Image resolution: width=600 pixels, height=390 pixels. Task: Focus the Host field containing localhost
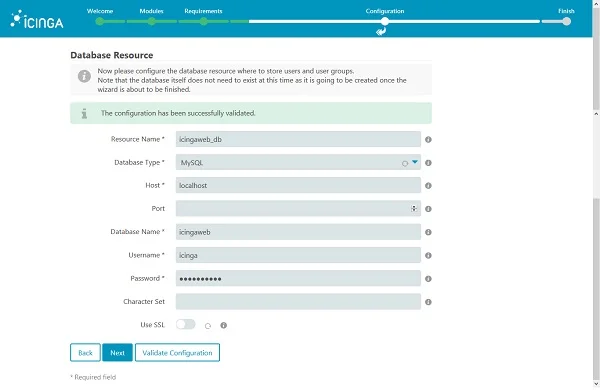tap(298, 185)
